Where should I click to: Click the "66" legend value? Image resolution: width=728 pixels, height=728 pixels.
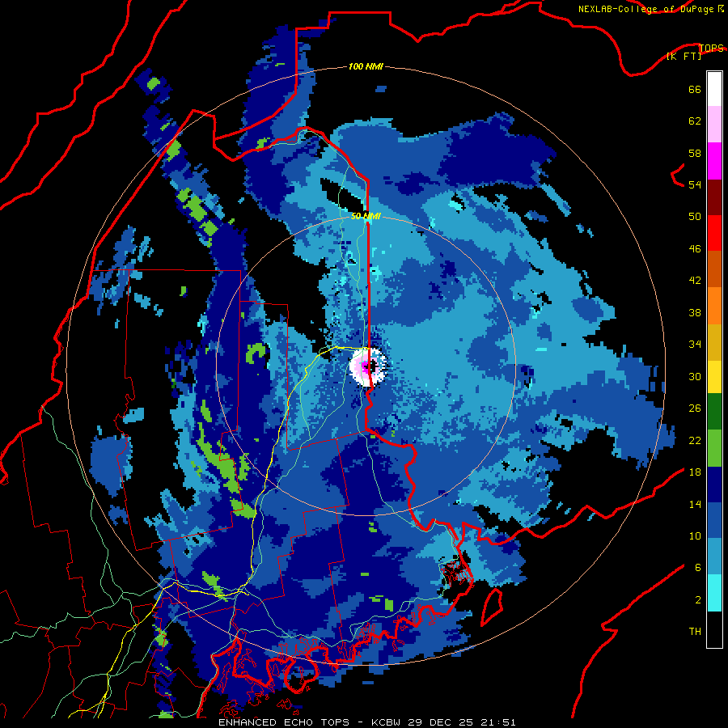tap(695, 90)
